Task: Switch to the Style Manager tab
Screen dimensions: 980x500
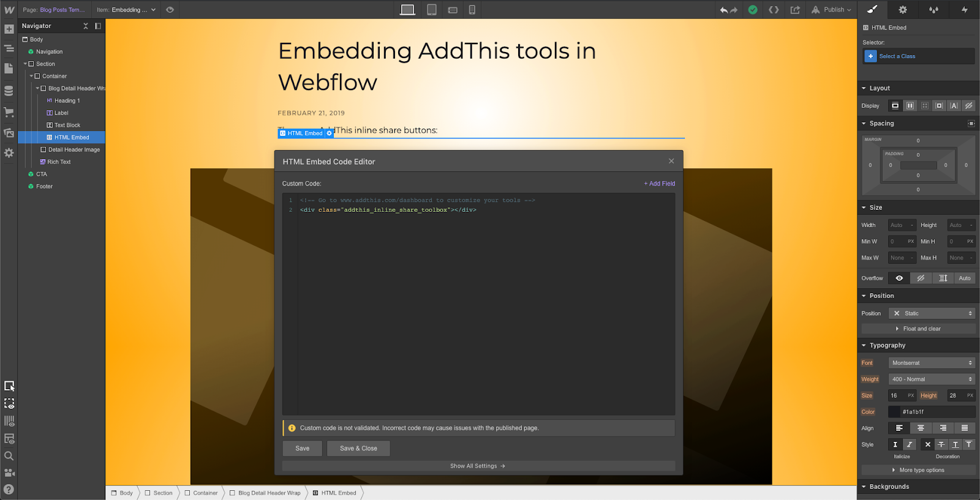Action: [x=933, y=10]
